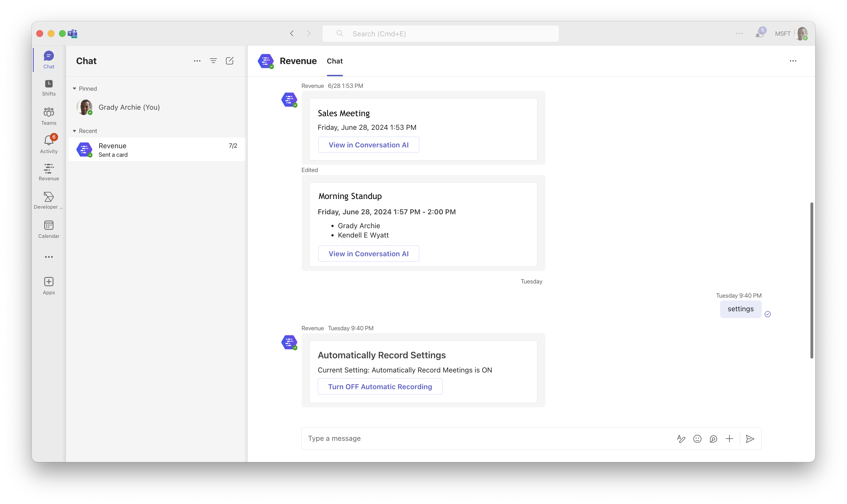The height and width of the screenshot is (504, 847).
Task: Open Revenue conversation in Recent list
Action: tap(156, 150)
